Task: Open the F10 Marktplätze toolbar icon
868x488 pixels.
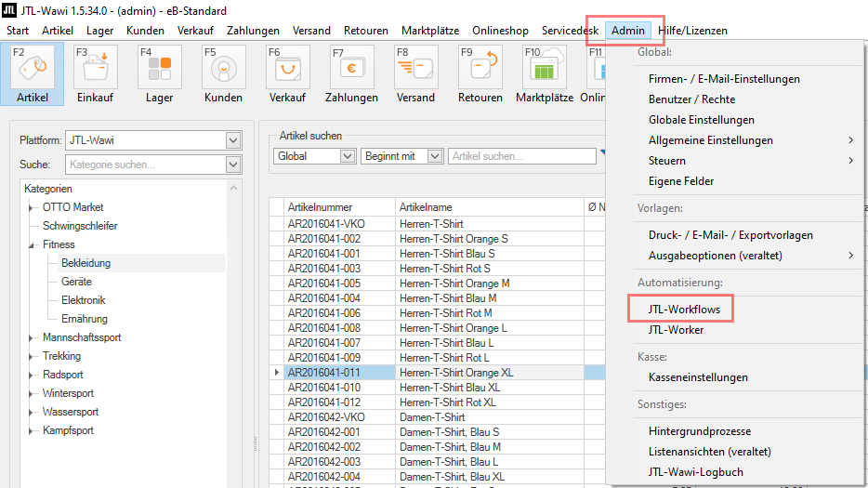Action: click(x=545, y=74)
